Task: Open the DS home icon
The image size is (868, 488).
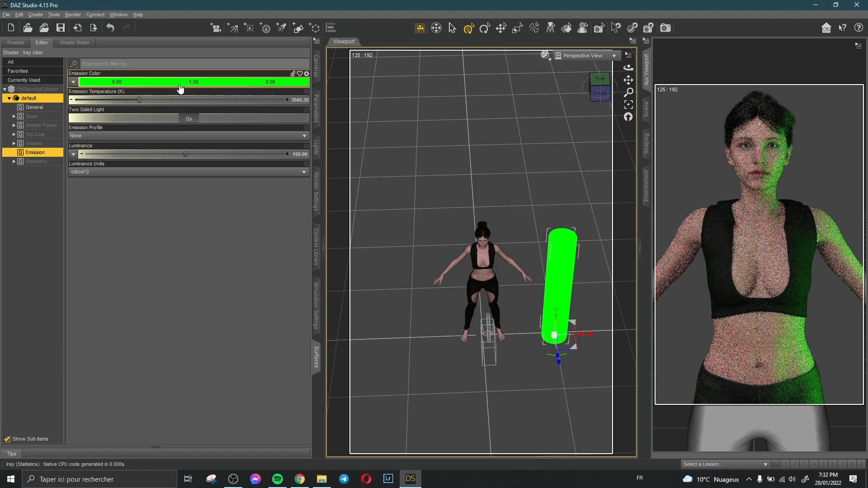Action: (x=826, y=28)
